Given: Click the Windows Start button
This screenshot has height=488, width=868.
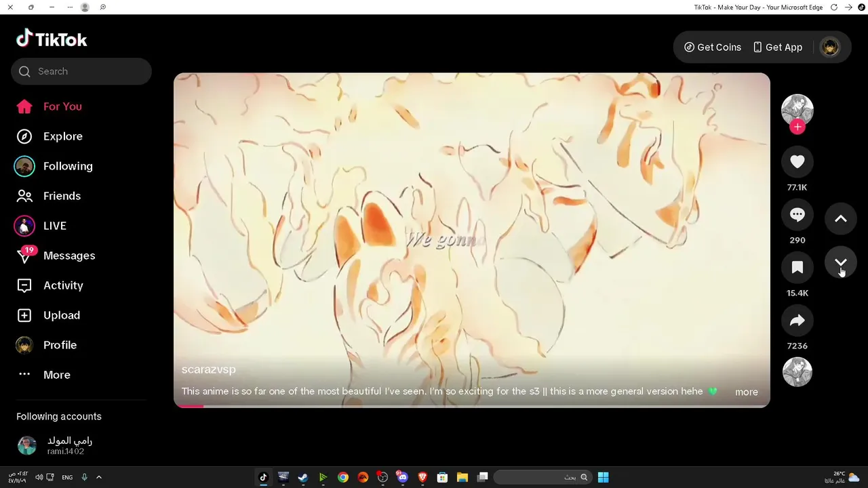Looking at the screenshot, I should [603, 477].
